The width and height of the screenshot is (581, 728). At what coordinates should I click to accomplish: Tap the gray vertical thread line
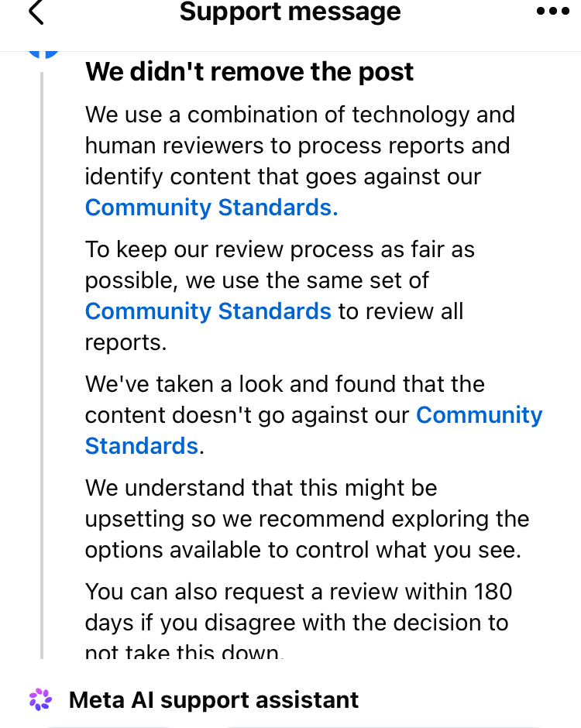click(x=42, y=366)
